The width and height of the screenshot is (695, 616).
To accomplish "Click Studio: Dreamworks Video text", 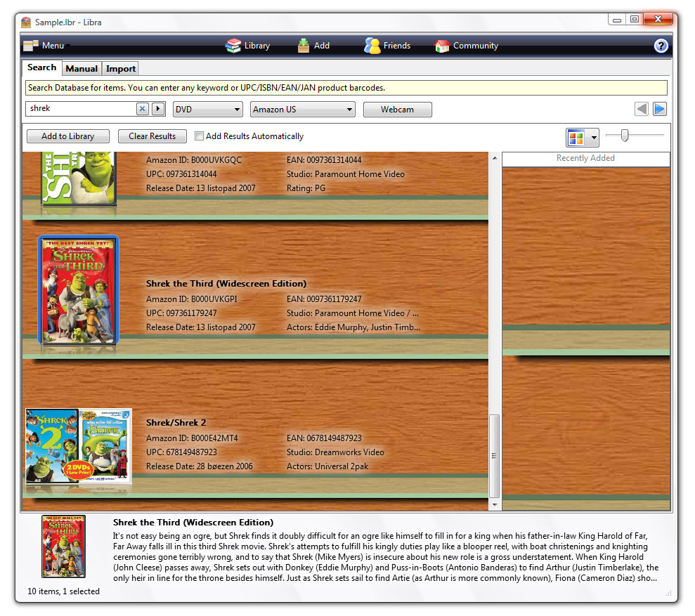I will (335, 452).
